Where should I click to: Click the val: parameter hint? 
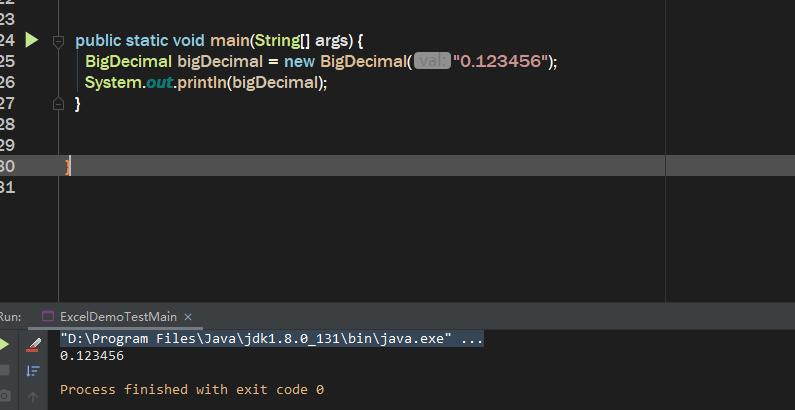(x=432, y=61)
